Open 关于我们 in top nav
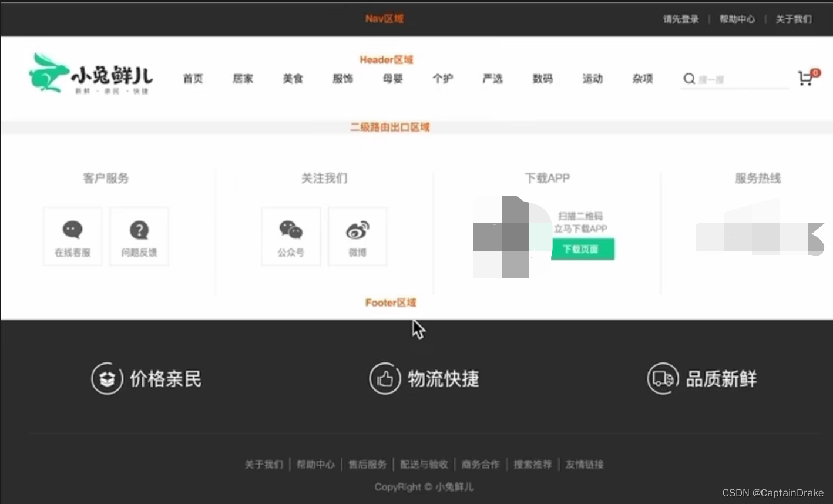The image size is (833, 504). [794, 19]
